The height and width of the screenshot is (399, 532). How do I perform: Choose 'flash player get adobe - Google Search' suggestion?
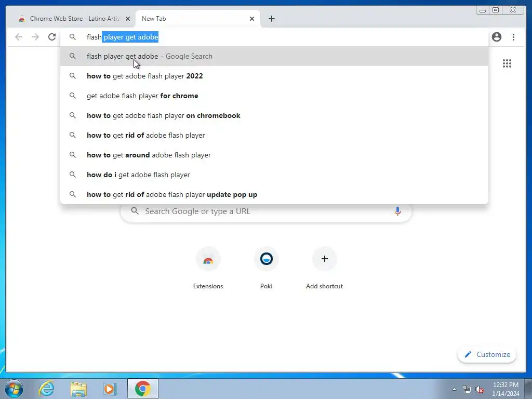click(x=274, y=56)
